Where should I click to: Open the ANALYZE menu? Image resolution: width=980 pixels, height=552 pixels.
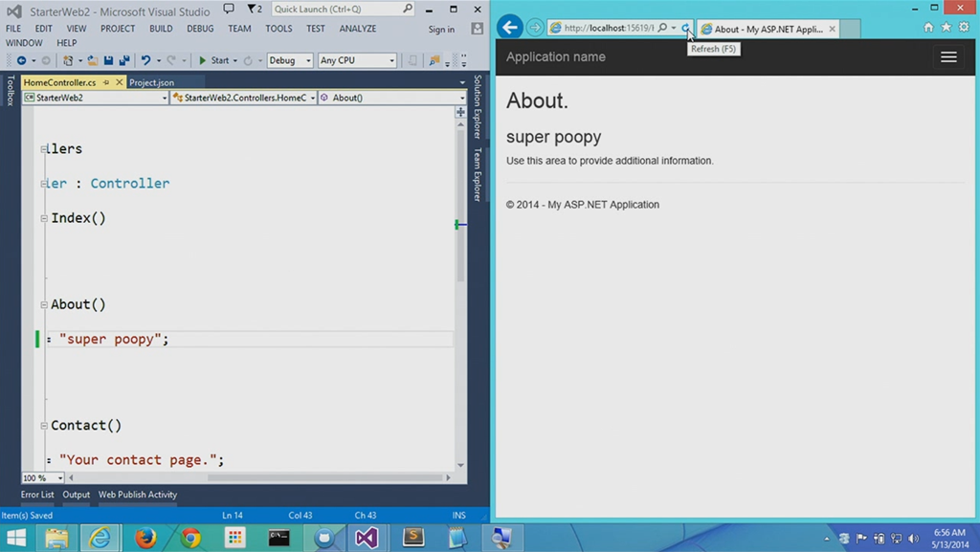coord(358,29)
